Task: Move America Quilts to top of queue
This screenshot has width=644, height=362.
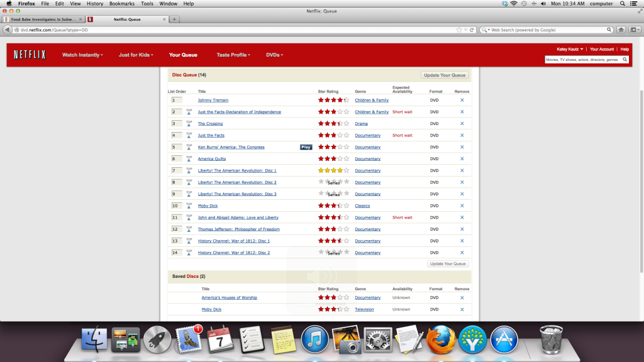Action: tap(189, 158)
